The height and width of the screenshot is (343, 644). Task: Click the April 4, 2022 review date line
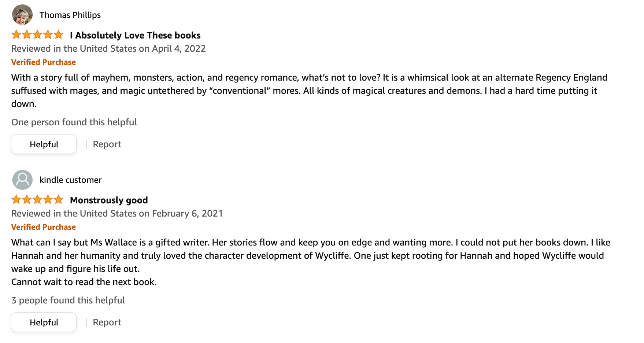[108, 49]
